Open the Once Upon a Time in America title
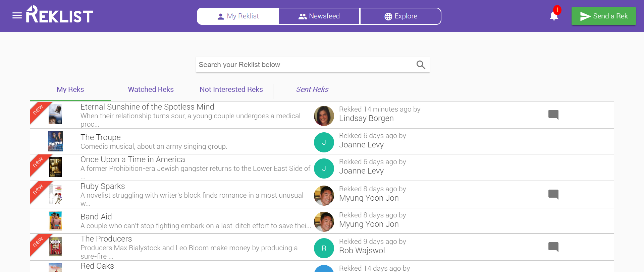The width and height of the screenshot is (644, 272). pyautogui.click(x=133, y=159)
